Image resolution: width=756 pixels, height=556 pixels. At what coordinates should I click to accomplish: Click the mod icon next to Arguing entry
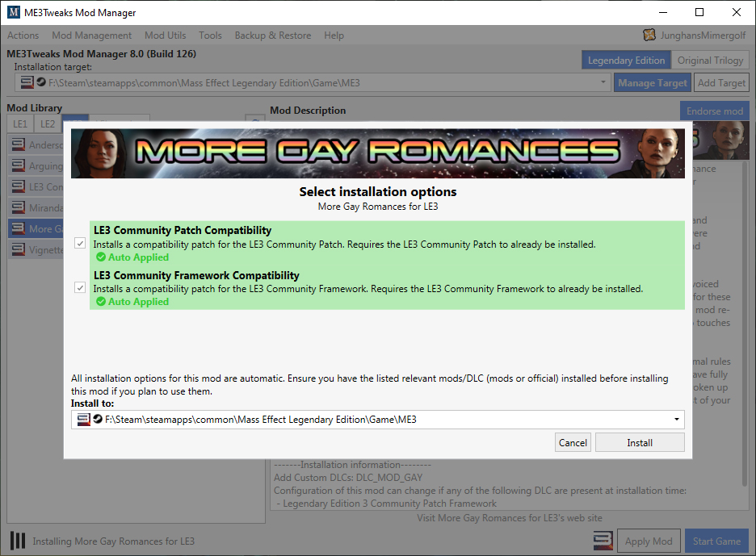coord(19,165)
